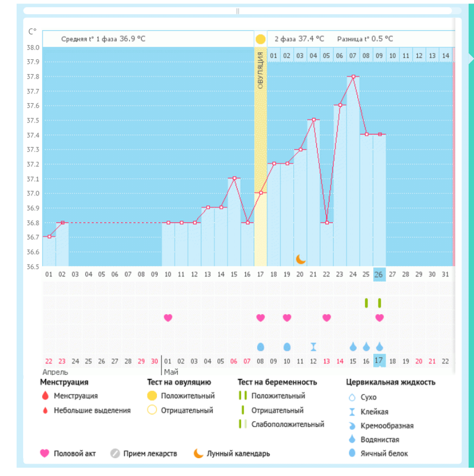Click the Прием лекарств legend icon

pyautogui.click(x=115, y=453)
